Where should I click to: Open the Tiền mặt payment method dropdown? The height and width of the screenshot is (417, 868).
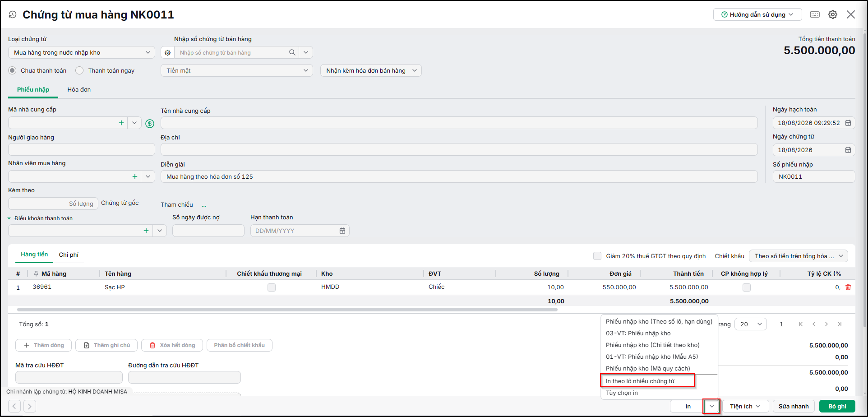237,70
